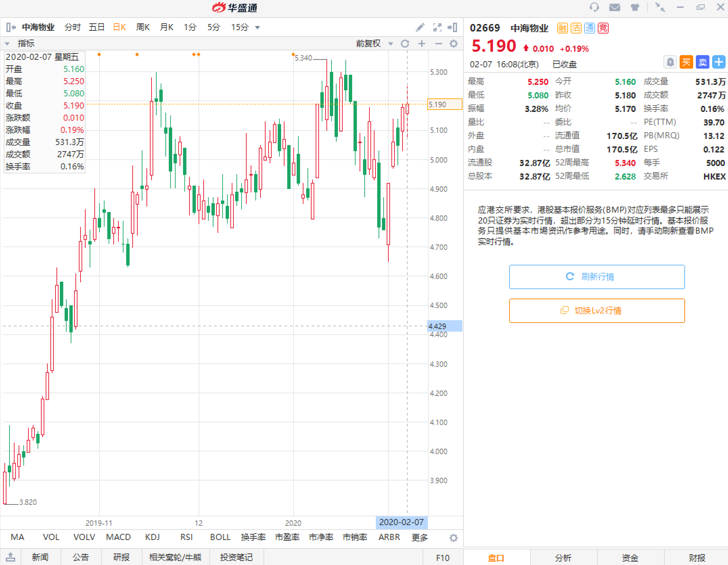Collapse the left panel toggle icon
This screenshot has width=728, height=565.
click(11, 27)
